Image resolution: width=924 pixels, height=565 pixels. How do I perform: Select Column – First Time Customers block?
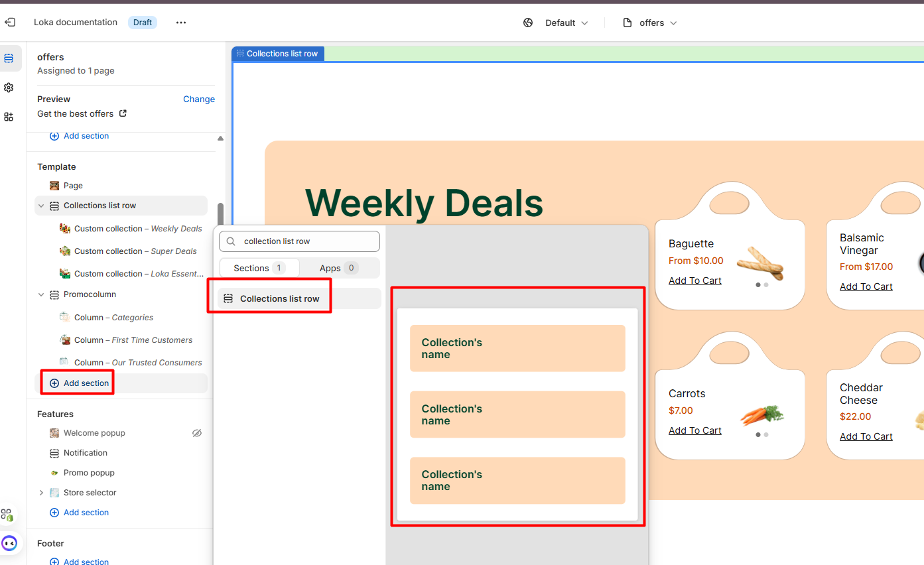point(133,340)
